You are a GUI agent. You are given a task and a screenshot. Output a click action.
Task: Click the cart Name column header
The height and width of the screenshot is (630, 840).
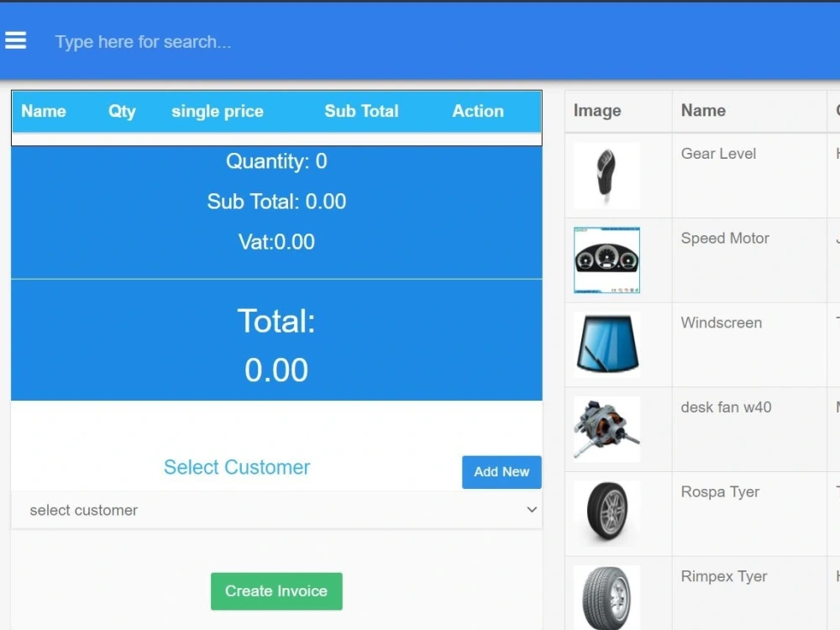44,111
